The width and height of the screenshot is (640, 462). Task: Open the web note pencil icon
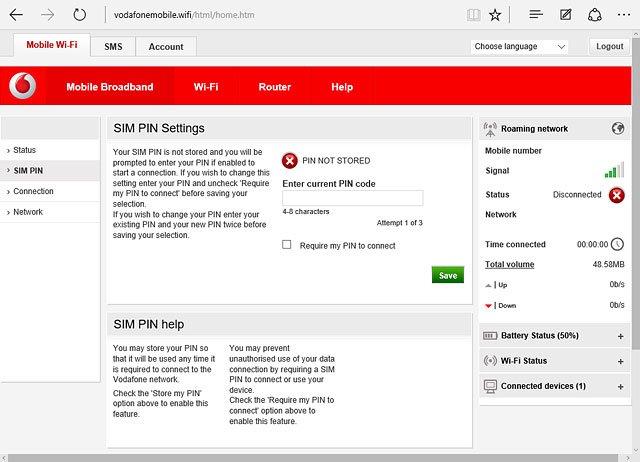565,15
